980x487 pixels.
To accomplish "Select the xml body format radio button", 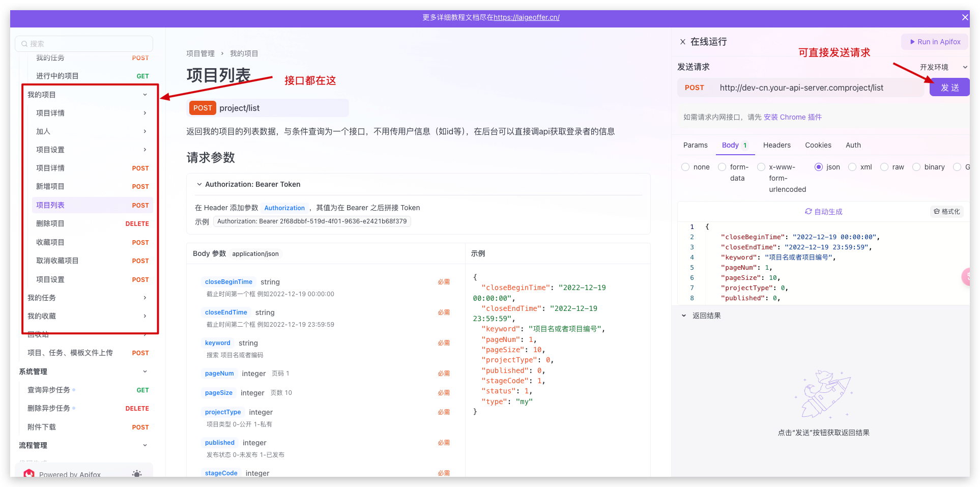I will (852, 167).
